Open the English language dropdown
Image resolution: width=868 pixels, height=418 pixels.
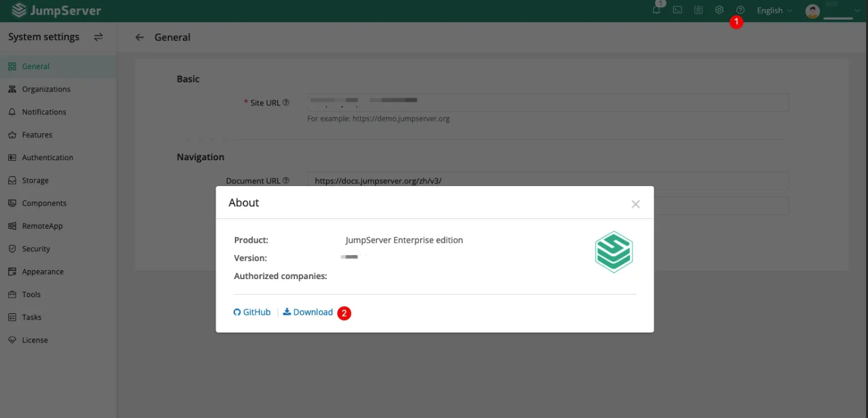[x=774, y=10]
